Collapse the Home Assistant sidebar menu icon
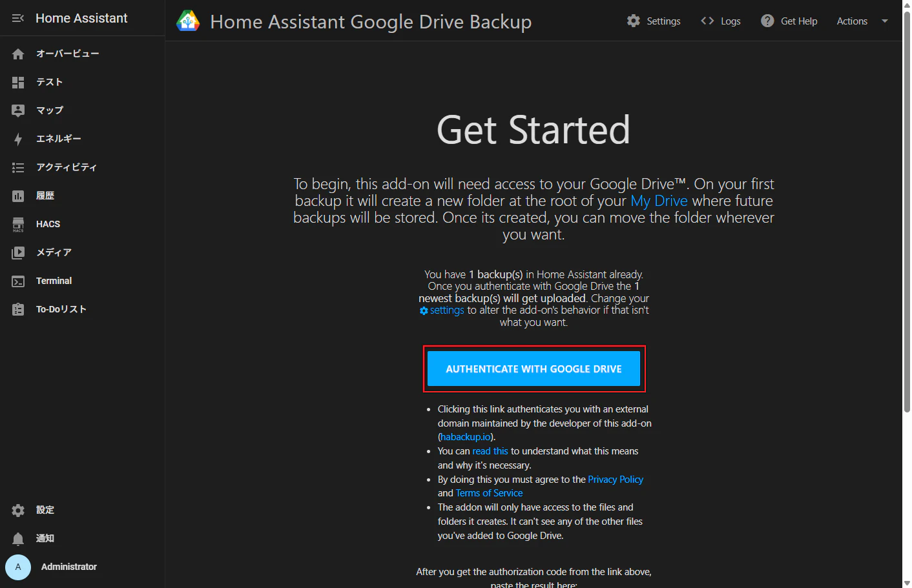 point(18,18)
